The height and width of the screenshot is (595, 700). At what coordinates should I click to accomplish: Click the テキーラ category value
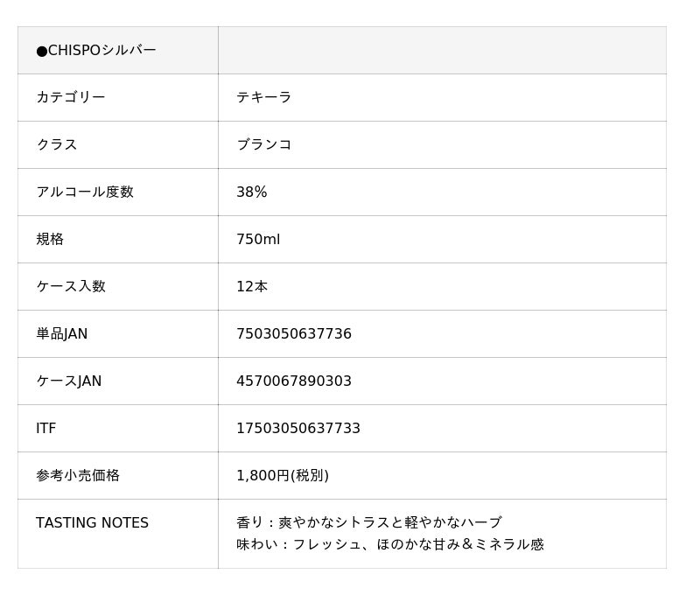tap(264, 98)
